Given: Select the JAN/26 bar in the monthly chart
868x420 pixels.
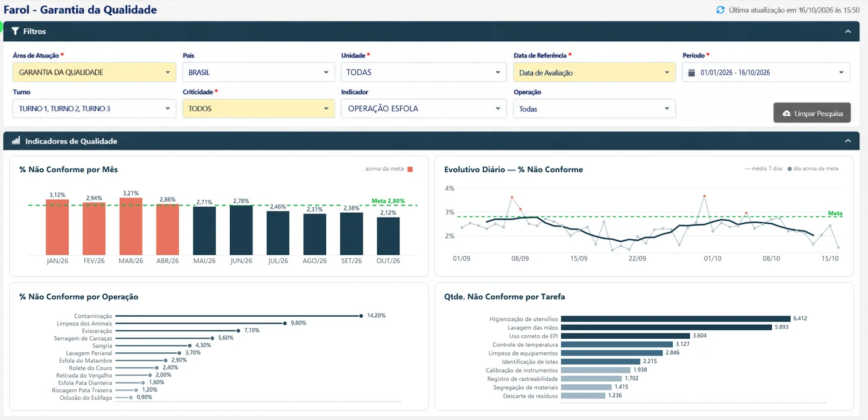Looking at the screenshot, I should 57,227.
